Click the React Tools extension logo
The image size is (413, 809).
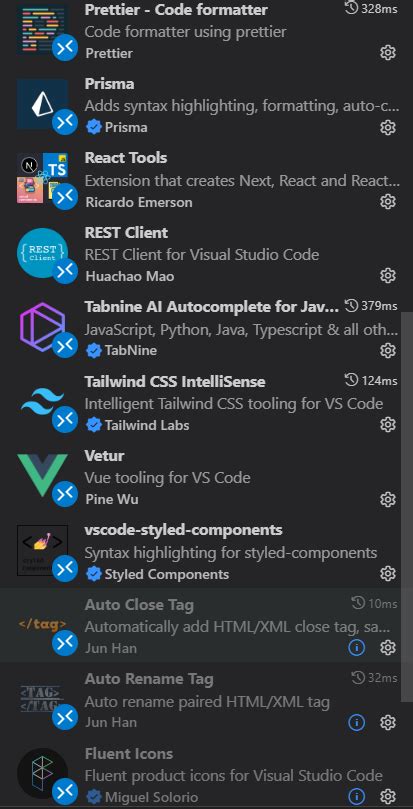(x=42, y=178)
